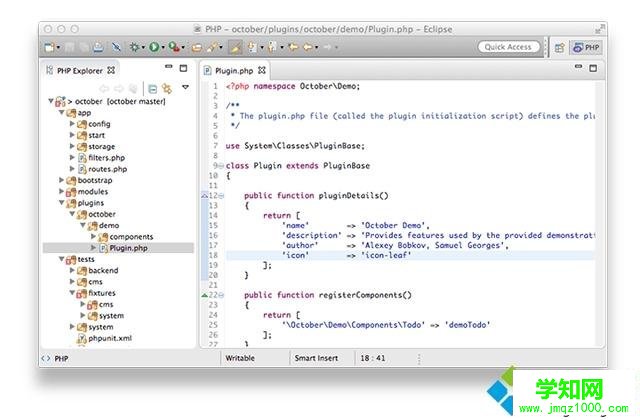Toggle Mark Occurrences highlighter icon
The width and height of the screenshot is (640, 420).
(235, 47)
